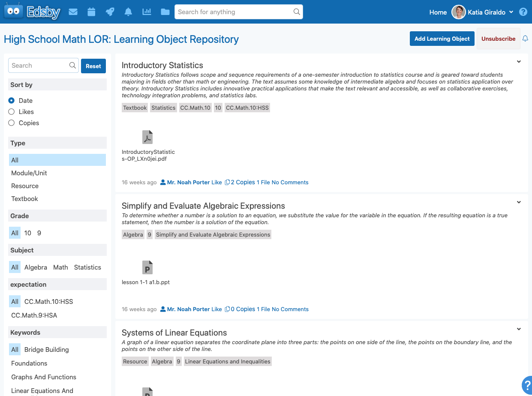Sort learning objects by Copies

(12, 123)
